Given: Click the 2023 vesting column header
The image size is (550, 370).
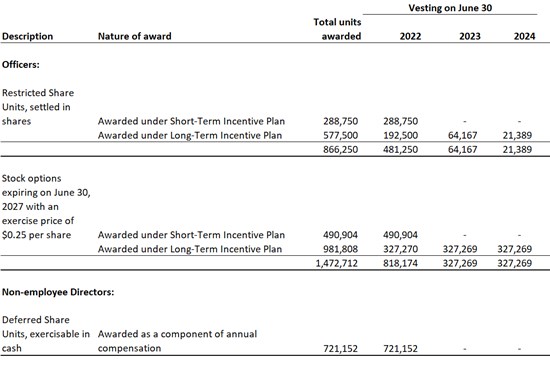Looking at the screenshot, I should [x=470, y=36].
